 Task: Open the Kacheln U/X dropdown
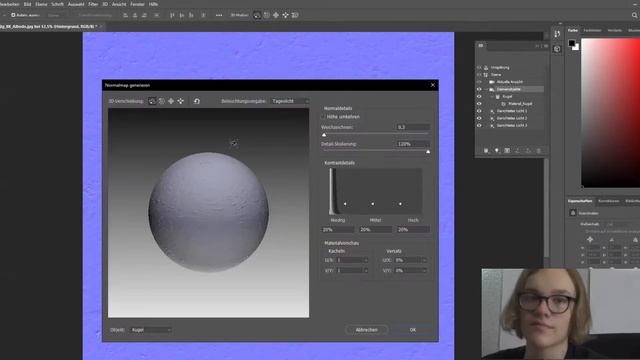coord(352,260)
